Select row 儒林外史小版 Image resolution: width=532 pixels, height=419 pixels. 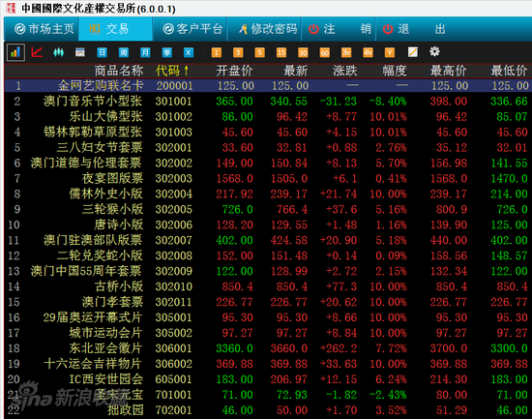(x=268, y=194)
